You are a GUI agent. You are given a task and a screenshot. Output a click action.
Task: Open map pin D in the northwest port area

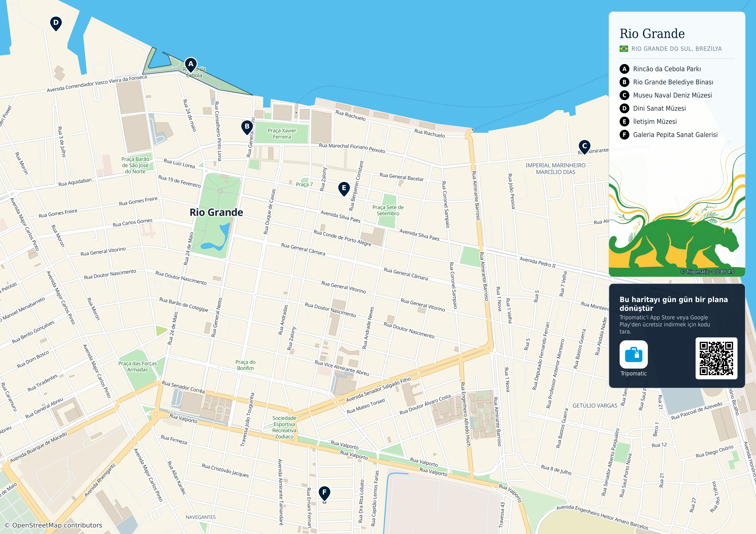(x=56, y=23)
